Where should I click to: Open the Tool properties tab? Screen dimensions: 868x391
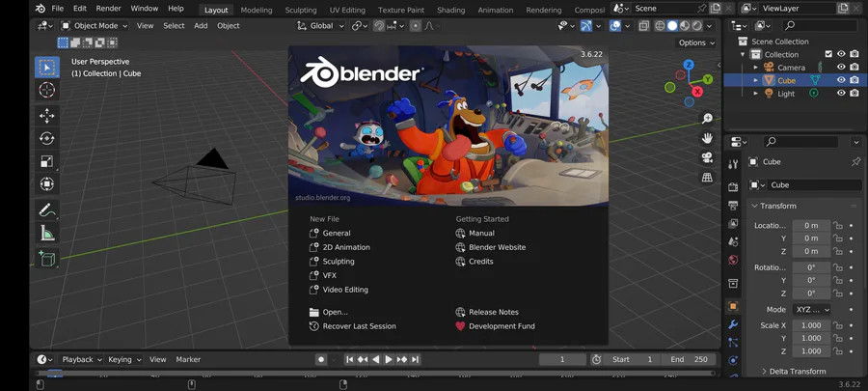(x=733, y=164)
